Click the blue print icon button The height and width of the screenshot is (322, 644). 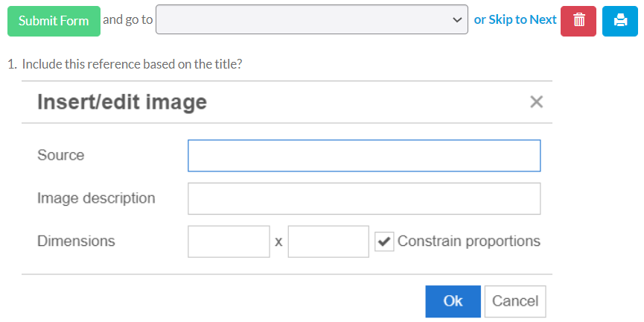click(620, 21)
